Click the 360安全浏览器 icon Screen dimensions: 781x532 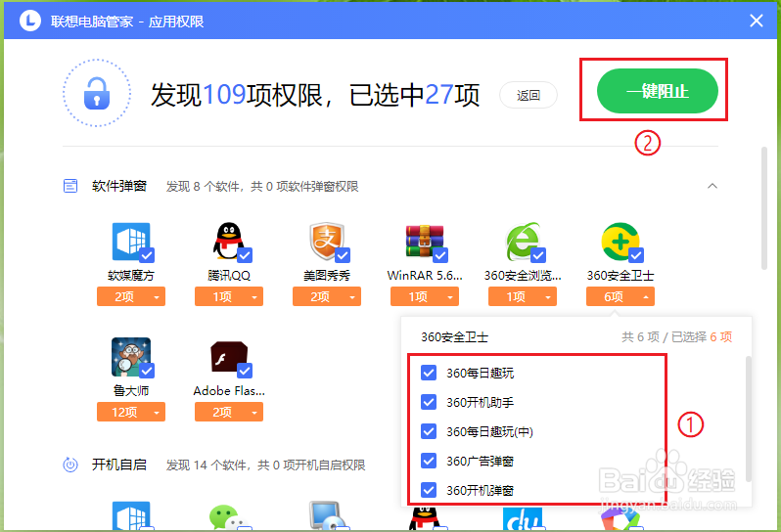523,242
